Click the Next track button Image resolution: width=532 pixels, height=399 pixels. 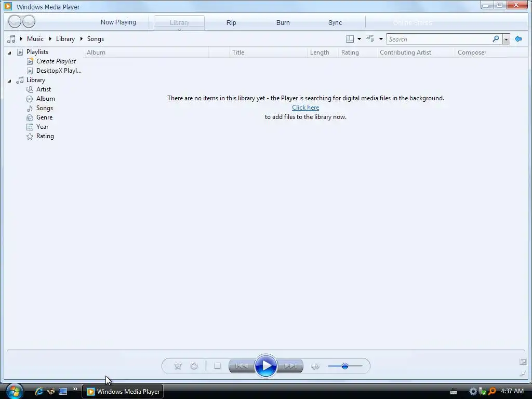click(x=290, y=366)
